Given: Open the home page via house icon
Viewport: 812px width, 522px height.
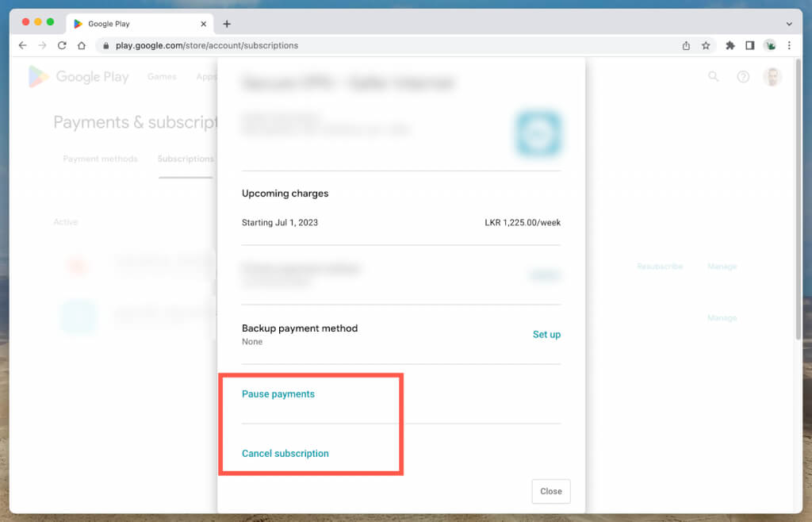Looking at the screenshot, I should 82,45.
